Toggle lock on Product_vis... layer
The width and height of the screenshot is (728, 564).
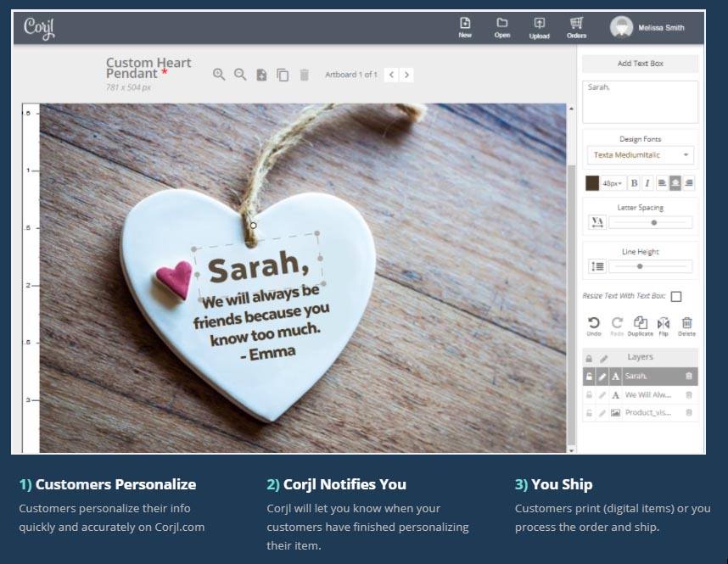click(589, 413)
